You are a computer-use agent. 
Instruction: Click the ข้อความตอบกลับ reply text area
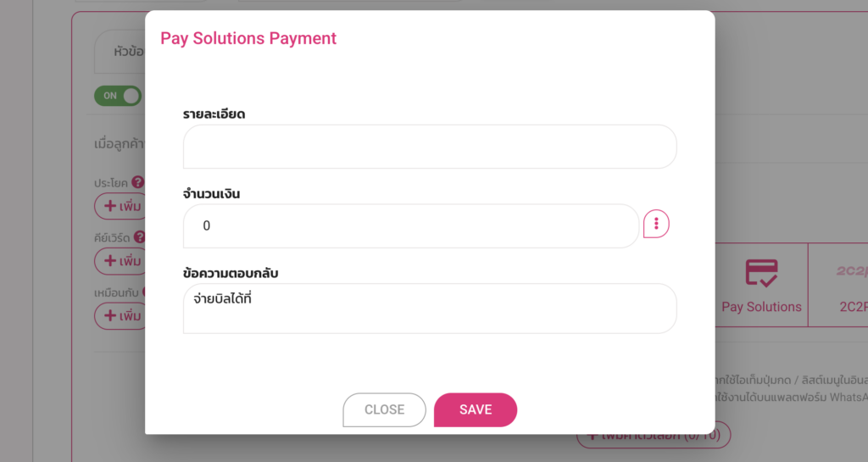[430, 309]
